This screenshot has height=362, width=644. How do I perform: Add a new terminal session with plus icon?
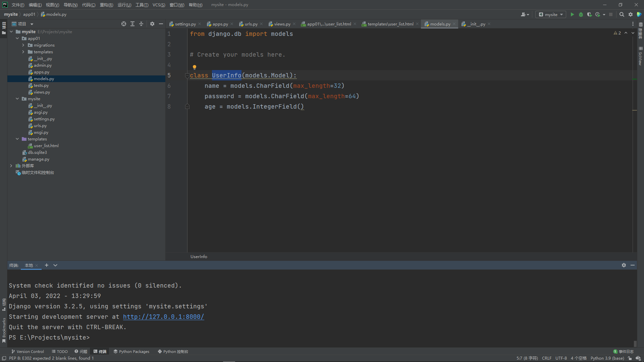point(47,265)
